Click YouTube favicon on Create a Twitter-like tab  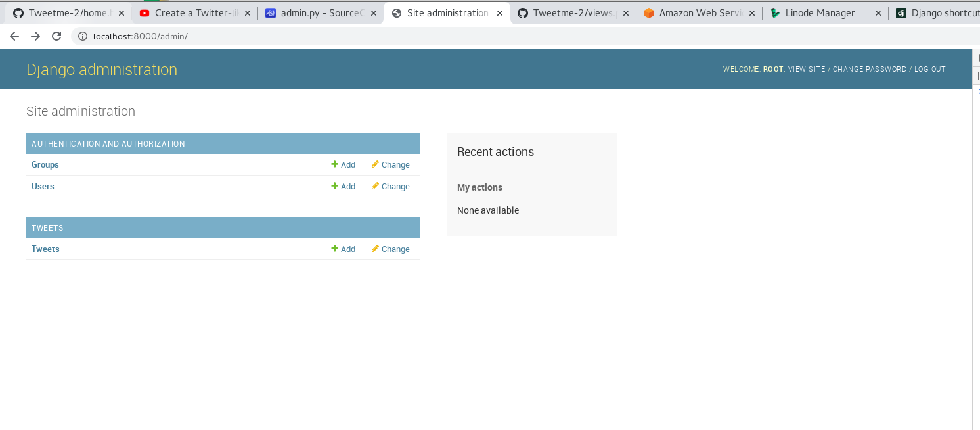[145, 13]
